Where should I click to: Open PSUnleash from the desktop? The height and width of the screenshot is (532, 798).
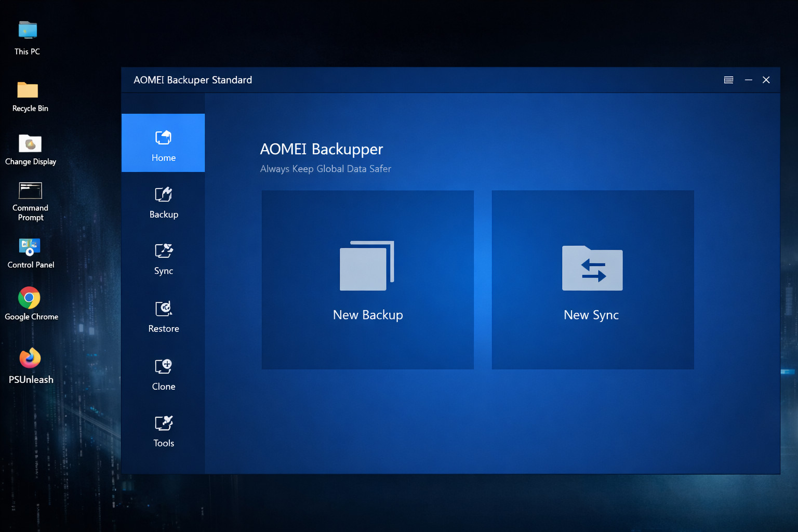click(30, 358)
